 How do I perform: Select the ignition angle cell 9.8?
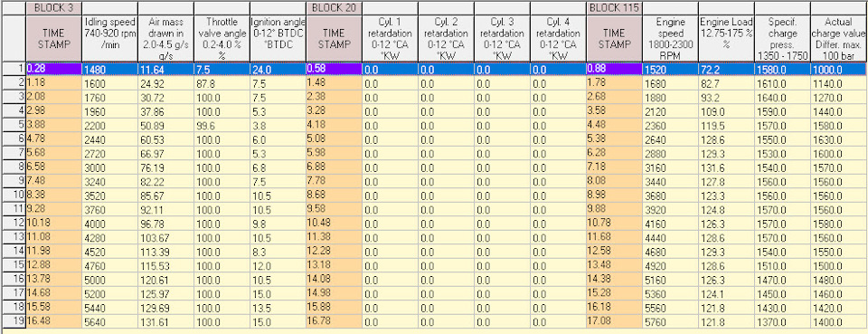[x=278, y=224]
